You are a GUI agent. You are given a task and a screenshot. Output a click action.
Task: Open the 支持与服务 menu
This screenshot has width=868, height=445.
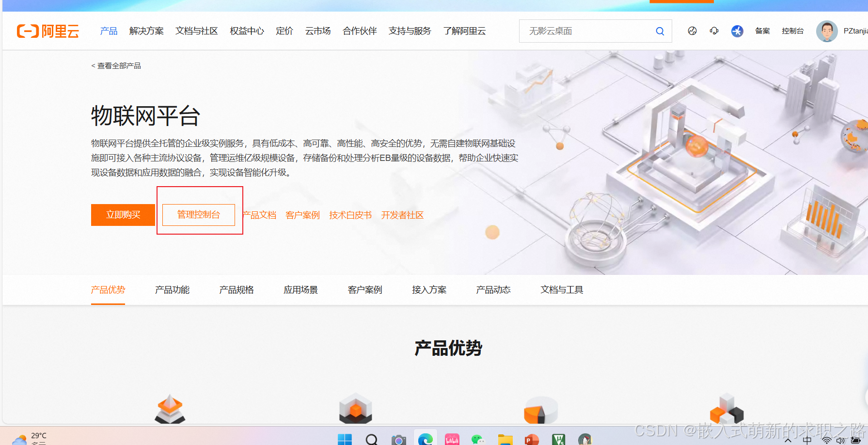point(410,31)
